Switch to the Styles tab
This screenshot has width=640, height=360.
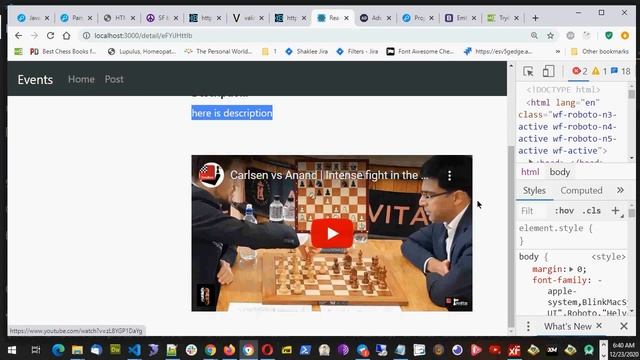(x=534, y=191)
